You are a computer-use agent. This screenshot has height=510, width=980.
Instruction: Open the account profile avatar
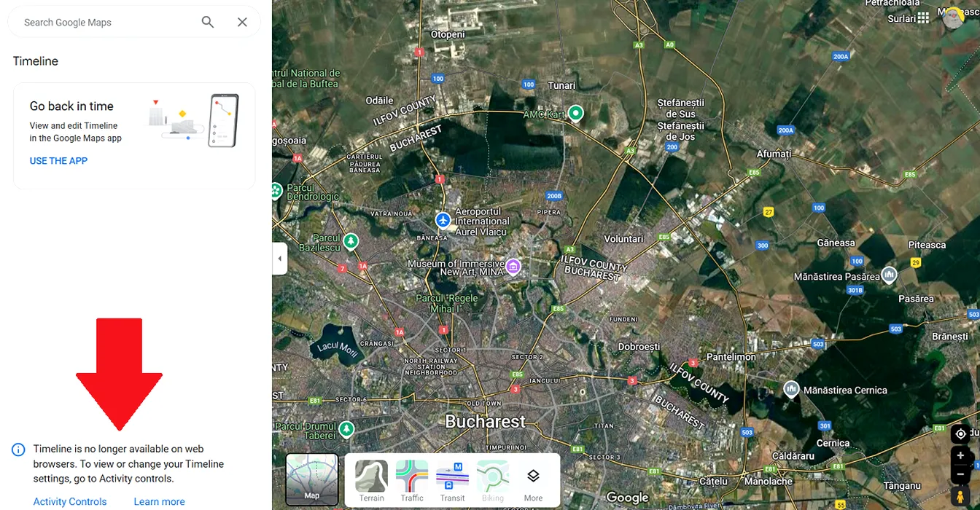point(954,17)
